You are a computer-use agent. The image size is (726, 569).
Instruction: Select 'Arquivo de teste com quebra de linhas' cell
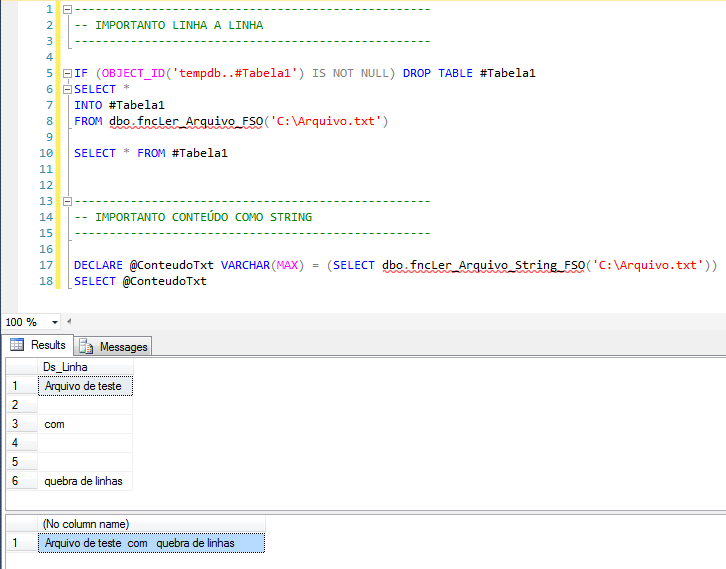coord(151,543)
